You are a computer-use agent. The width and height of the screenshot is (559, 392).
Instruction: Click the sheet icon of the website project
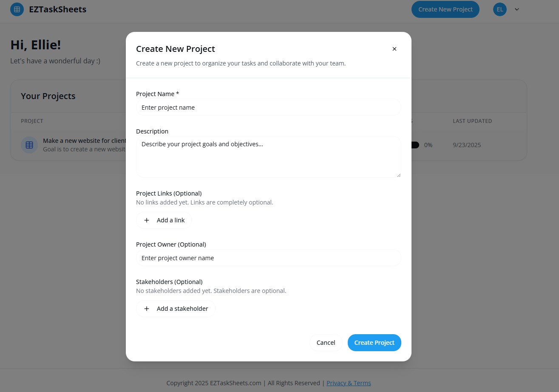(x=29, y=145)
